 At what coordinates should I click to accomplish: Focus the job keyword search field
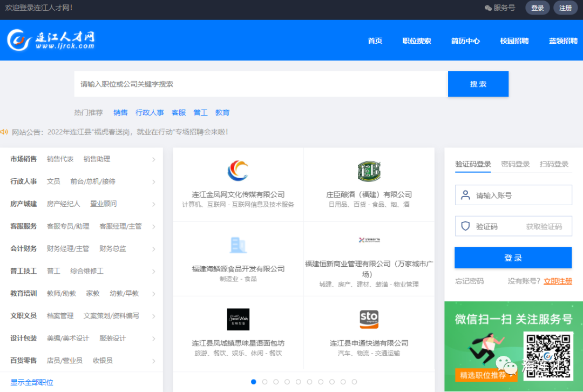pyautogui.click(x=261, y=84)
